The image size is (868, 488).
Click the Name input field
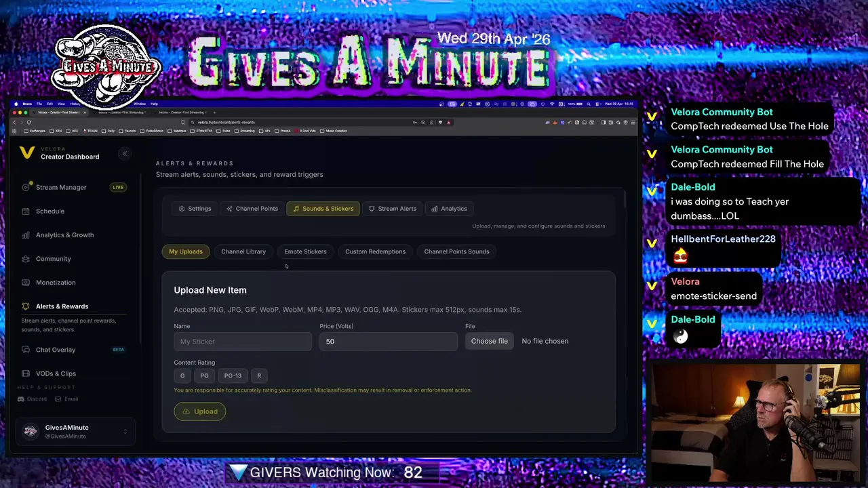tap(243, 342)
